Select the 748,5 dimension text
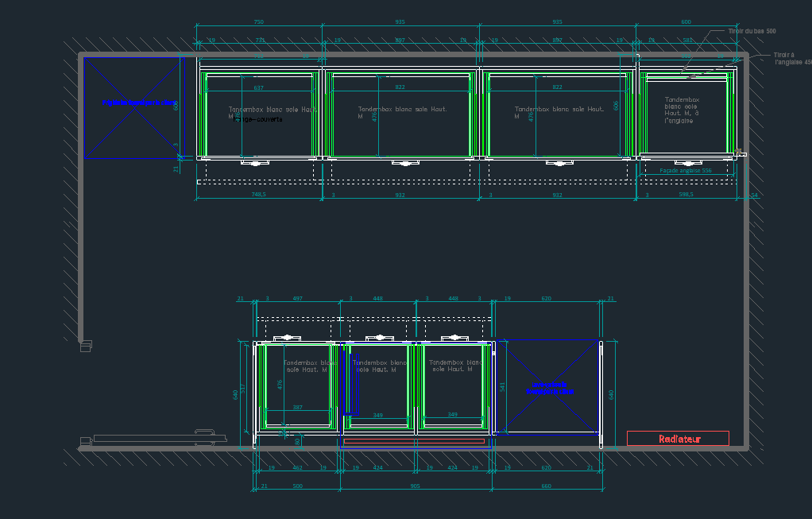Viewport: 812px width, 519px height. (258, 195)
